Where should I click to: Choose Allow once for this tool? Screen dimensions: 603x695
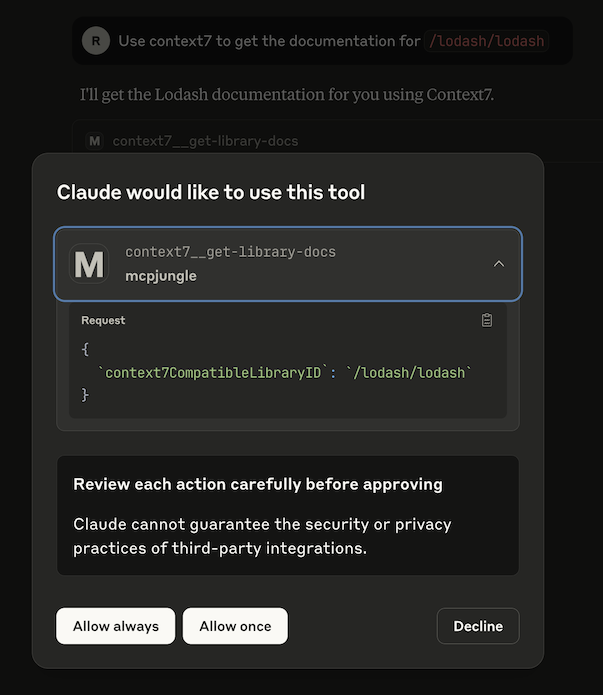point(235,626)
